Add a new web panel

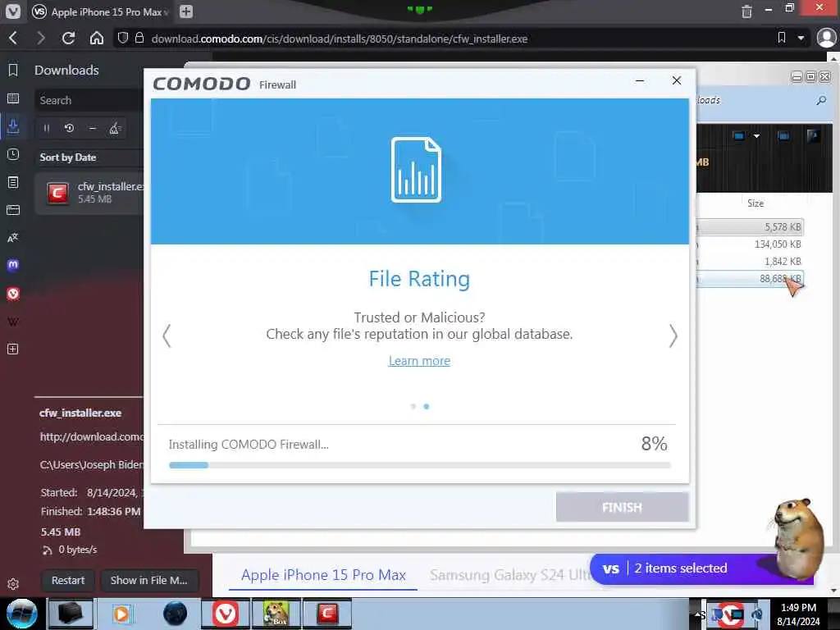coord(13,349)
